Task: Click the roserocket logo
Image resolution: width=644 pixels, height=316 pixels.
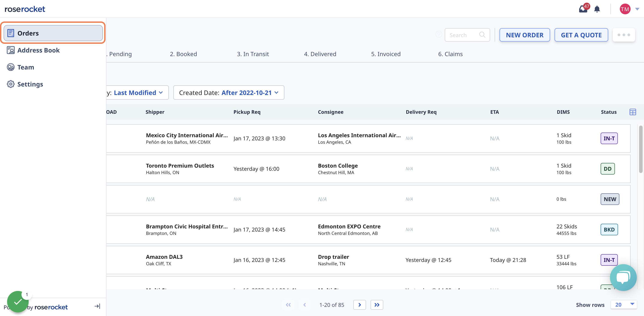Action: (25, 9)
